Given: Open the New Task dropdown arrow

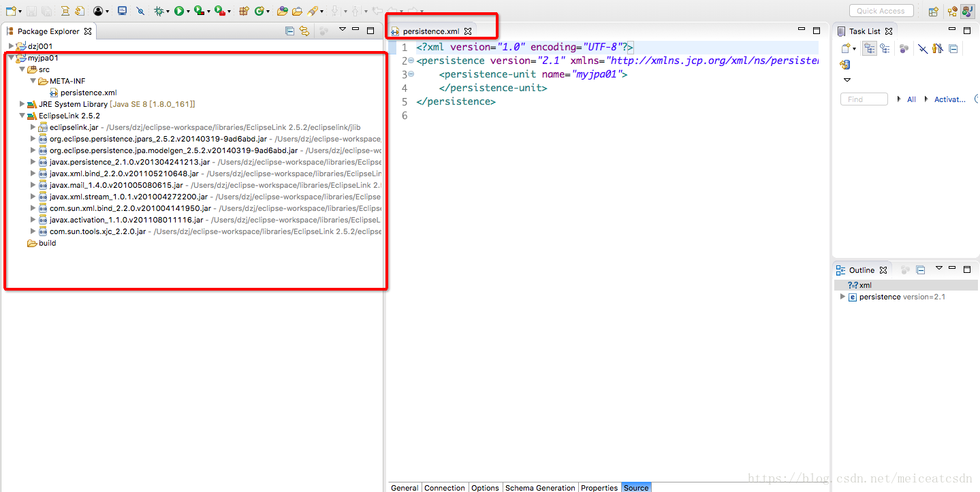Looking at the screenshot, I should [854, 49].
